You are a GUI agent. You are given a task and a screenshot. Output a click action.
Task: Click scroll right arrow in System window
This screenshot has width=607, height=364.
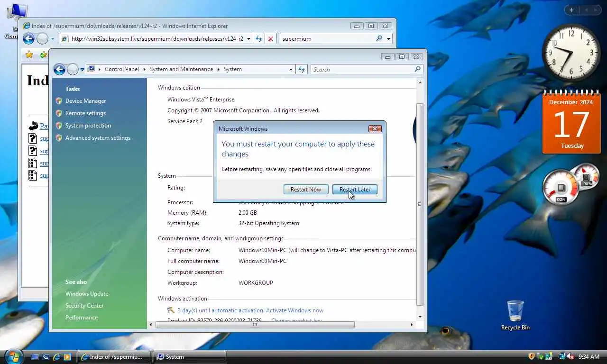tap(411, 325)
